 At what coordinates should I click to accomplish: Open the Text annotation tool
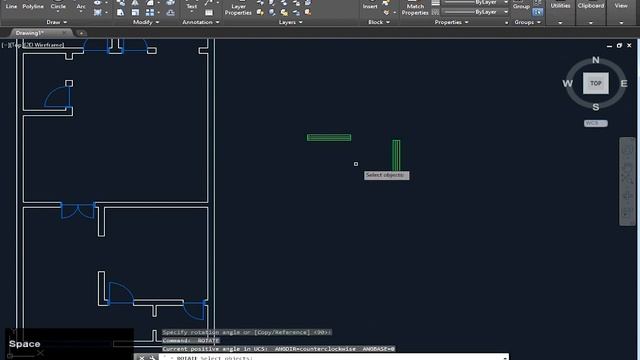[191, 6]
